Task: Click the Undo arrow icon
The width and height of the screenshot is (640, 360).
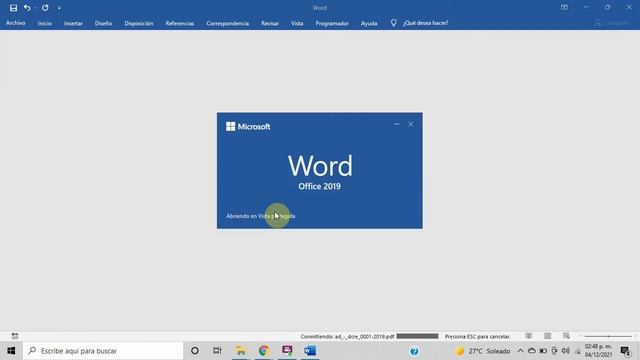Action: (x=27, y=8)
